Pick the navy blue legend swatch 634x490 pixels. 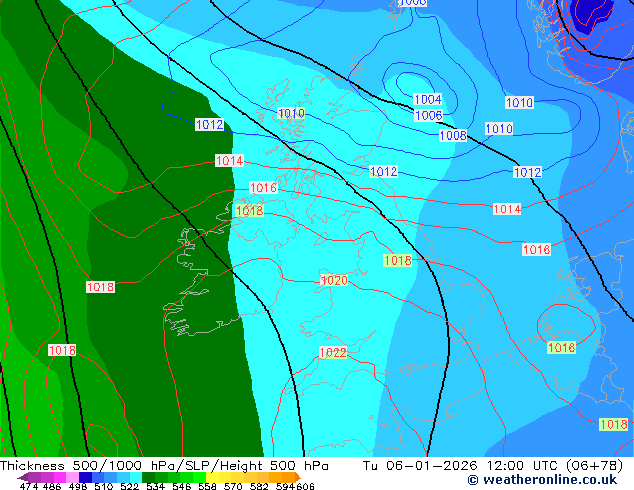click(85, 477)
